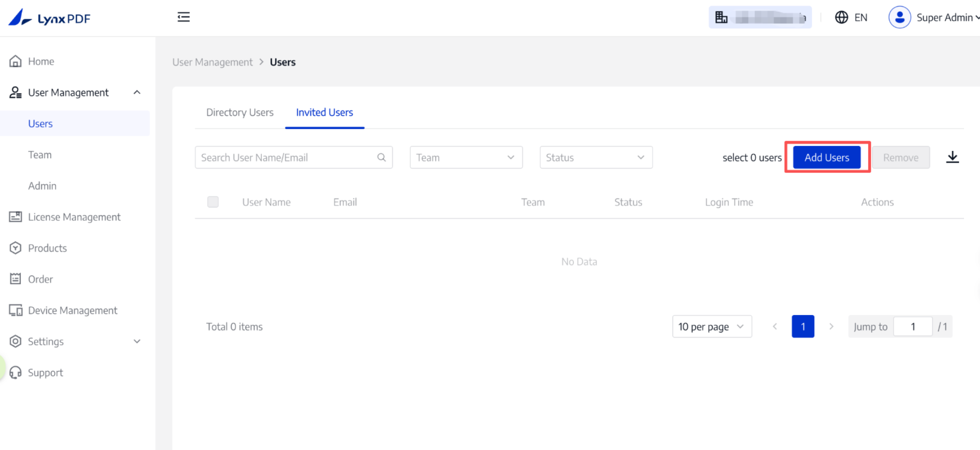Click the Super Admin avatar icon
Image resolution: width=980 pixels, height=450 pixels.
click(899, 17)
